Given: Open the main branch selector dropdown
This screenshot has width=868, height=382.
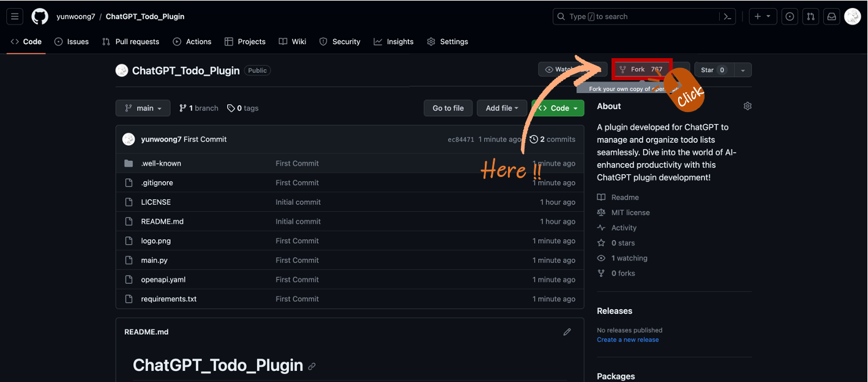Looking at the screenshot, I should tap(144, 108).
